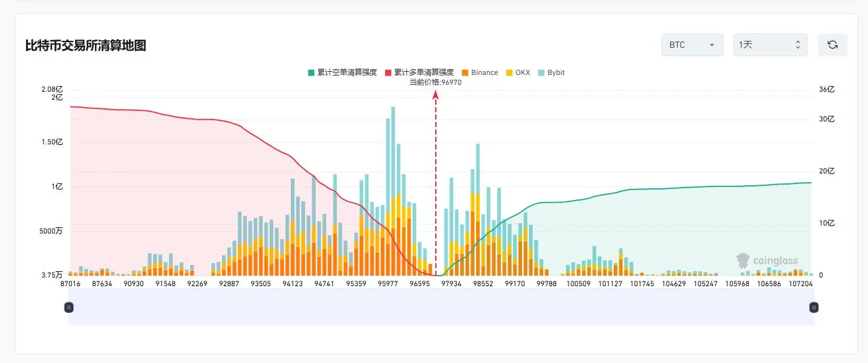Click the 101127 x-axis label
This screenshot has width=868, height=363.
[x=611, y=284]
